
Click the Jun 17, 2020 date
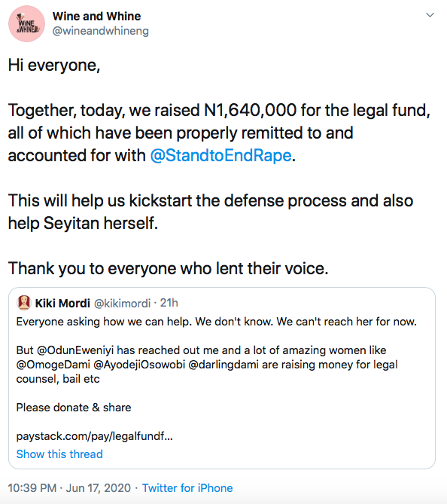coord(99,488)
